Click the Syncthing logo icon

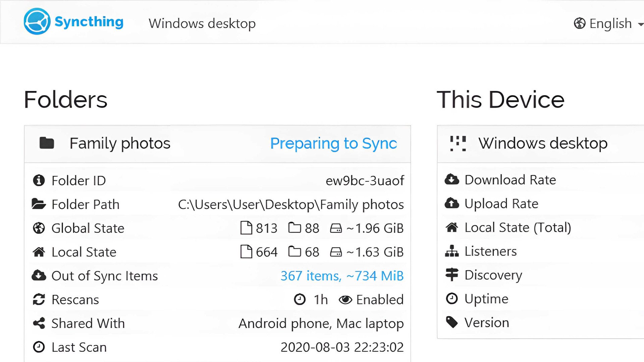pyautogui.click(x=37, y=21)
